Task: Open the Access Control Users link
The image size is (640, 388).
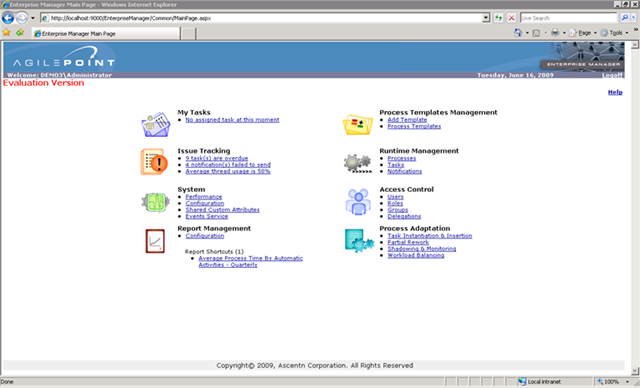Action: click(x=395, y=196)
